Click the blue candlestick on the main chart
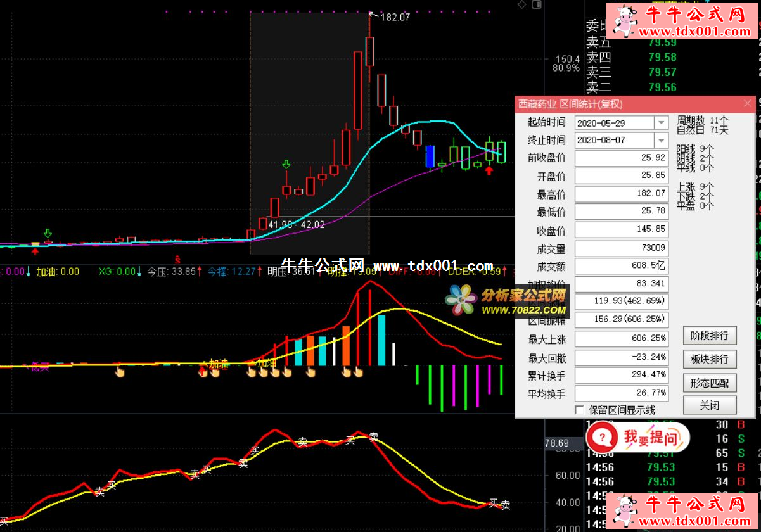761x532 pixels. 430,156
